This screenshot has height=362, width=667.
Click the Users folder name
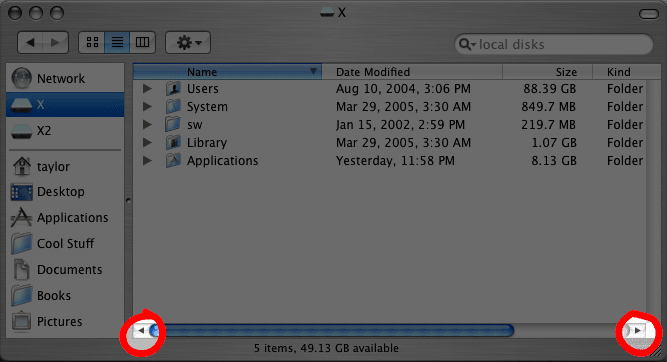point(203,88)
